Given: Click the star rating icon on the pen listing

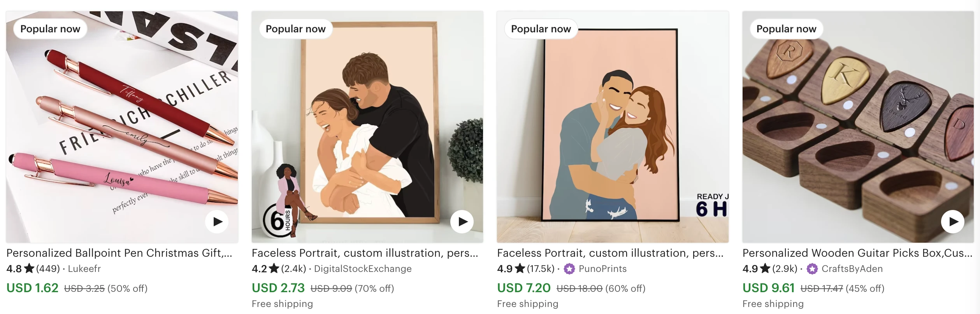Looking at the screenshot, I should pyautogui.click(x=29, y=268).
